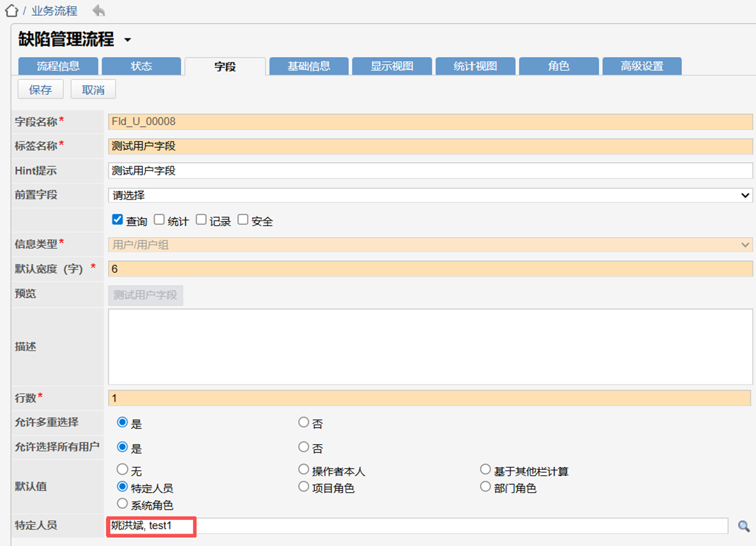Click into the 描述 text area
This screenshot has height=546, width=756.
pos(430,346)
